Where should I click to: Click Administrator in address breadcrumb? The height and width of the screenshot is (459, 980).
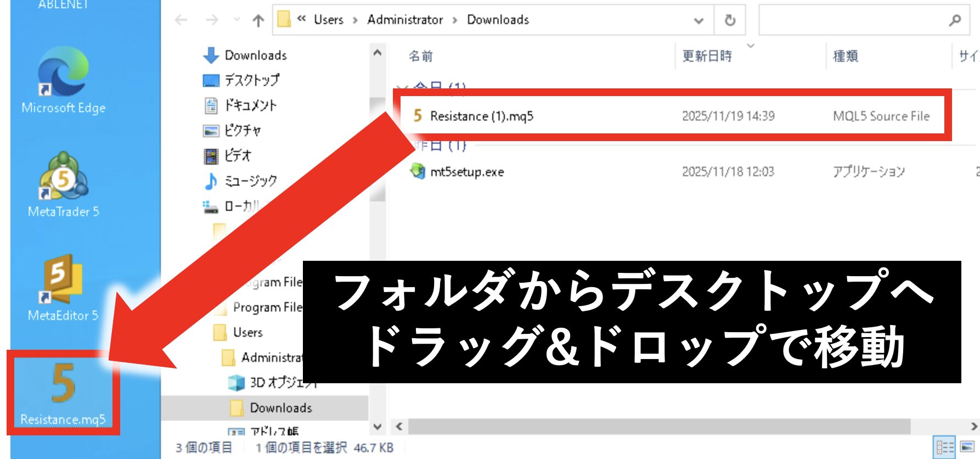[x=405, y=20]
